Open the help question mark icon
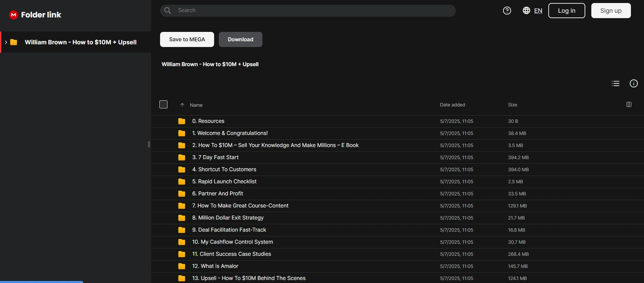 (x=507, y=11)
